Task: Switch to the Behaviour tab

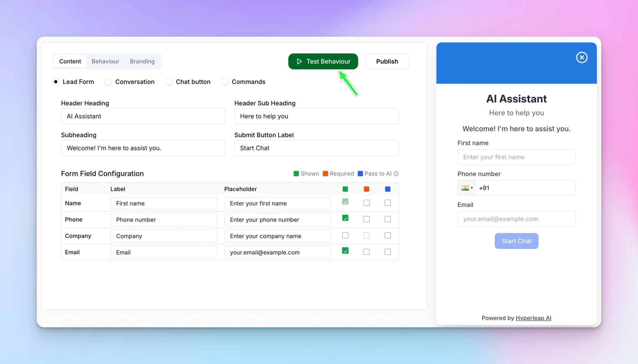Action: (105, 61)
